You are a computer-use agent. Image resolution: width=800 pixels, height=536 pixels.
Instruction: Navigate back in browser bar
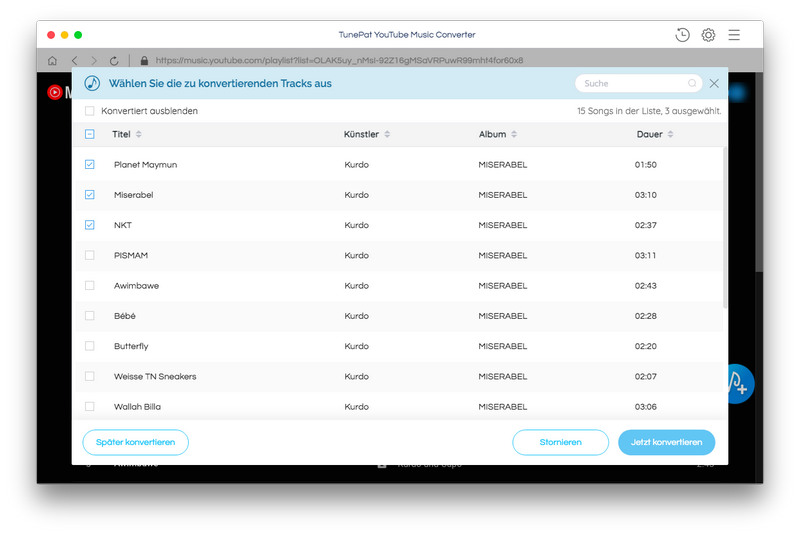[74, 61]
